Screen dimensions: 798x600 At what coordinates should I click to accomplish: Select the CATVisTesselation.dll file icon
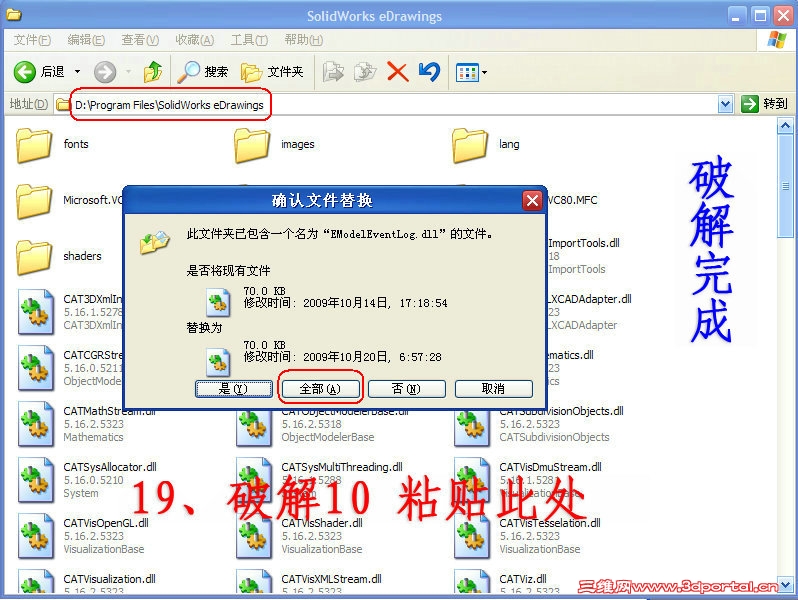(471, 535)
